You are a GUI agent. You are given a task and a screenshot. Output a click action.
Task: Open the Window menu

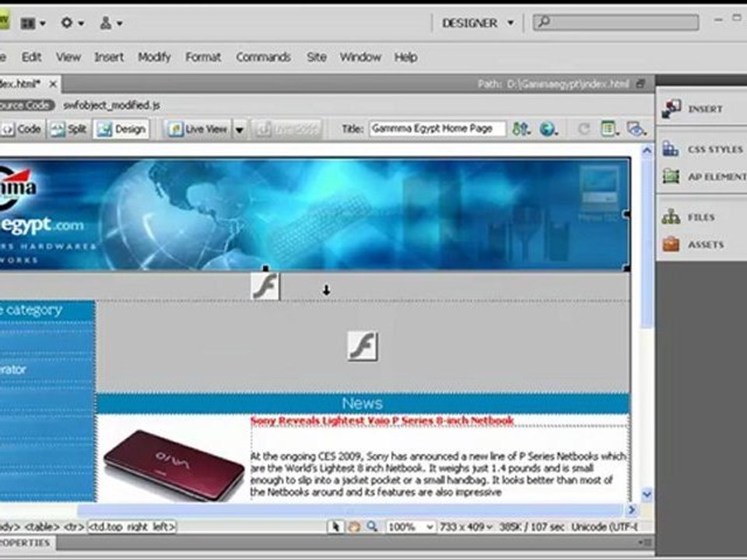click(x=360, y=57)
